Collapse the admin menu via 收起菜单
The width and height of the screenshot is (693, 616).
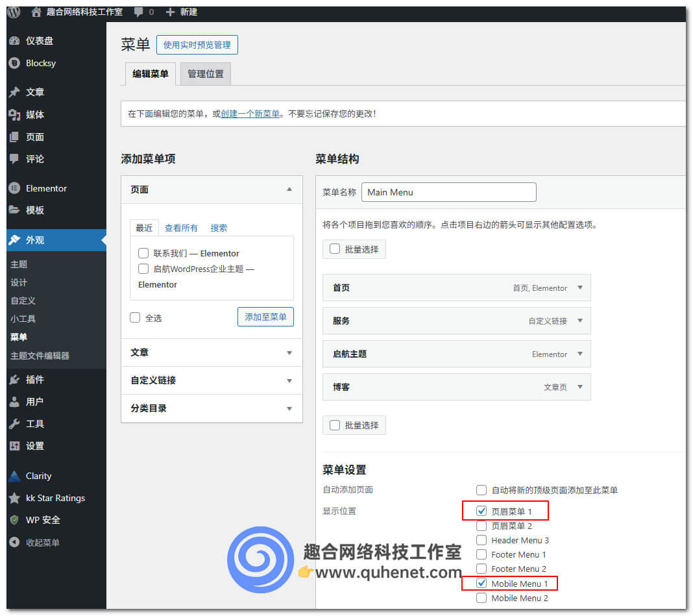click(15, 542)
